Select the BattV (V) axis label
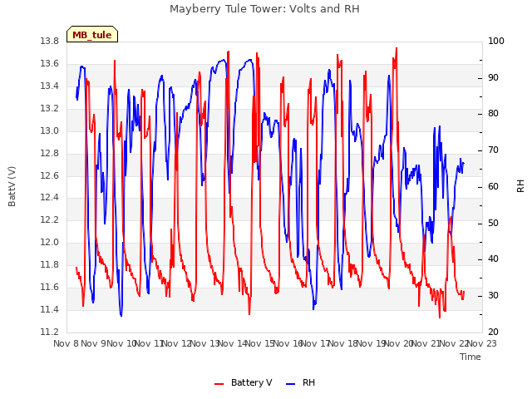Image resolution: width=532 pixels, height=399 pixels. click(x=12, y=186)
